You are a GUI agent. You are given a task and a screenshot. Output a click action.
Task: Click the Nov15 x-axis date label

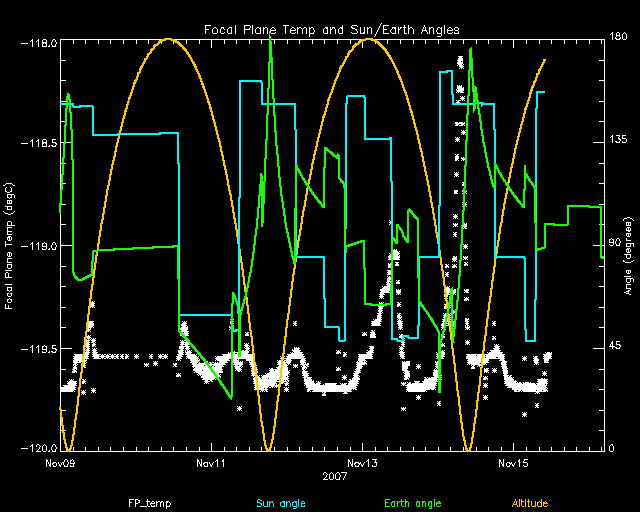pyautogui.click(x=511, y=464)
